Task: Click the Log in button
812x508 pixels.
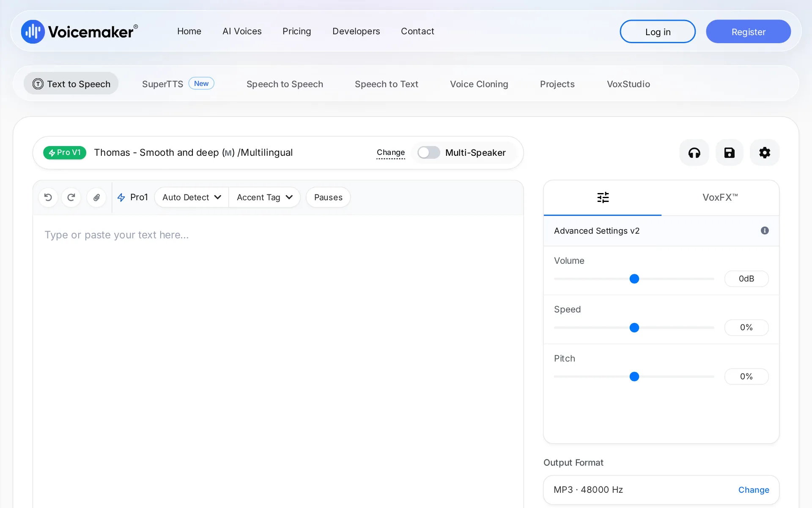Action: coord(658,32)
